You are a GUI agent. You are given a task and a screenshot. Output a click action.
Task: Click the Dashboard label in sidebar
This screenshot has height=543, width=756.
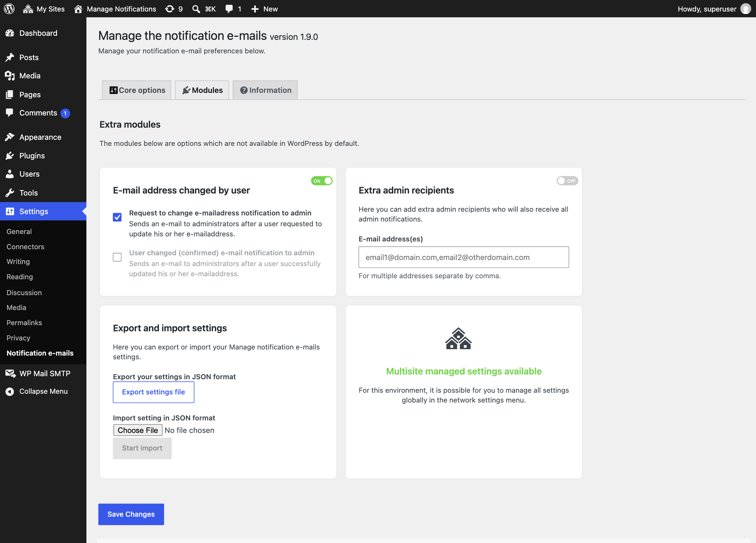pos(38,33)
